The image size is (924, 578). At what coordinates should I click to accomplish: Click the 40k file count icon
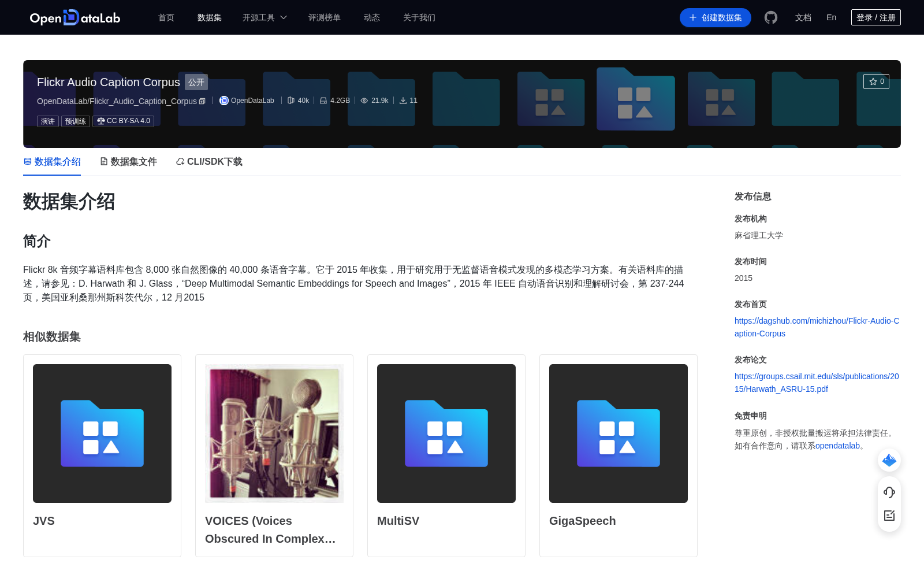pos(291,101)
